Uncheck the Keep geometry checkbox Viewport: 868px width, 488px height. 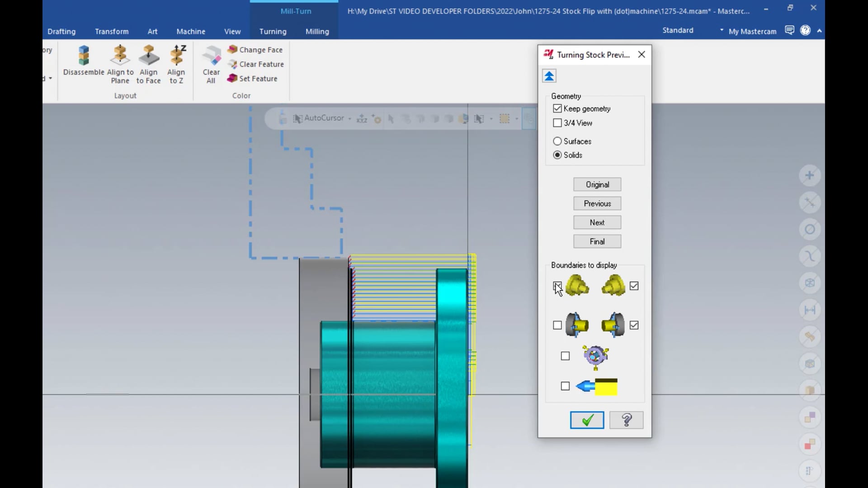coord(557,109)
